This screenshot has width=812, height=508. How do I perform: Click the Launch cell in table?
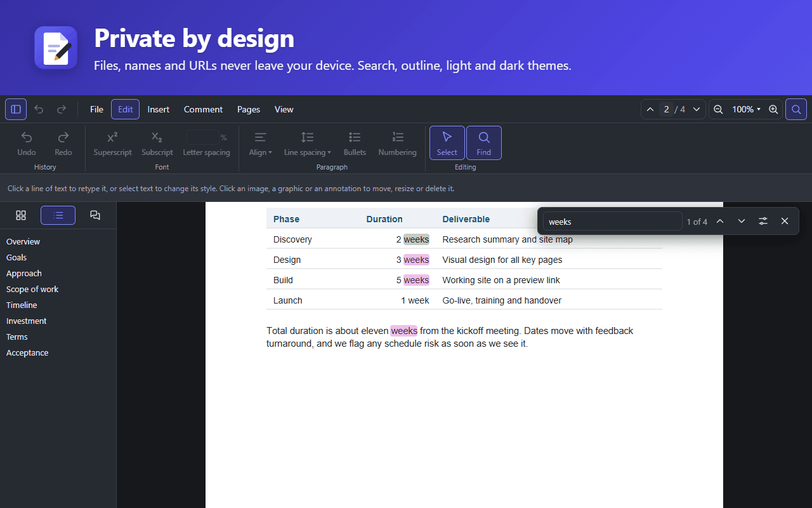[x=288, y=300]
